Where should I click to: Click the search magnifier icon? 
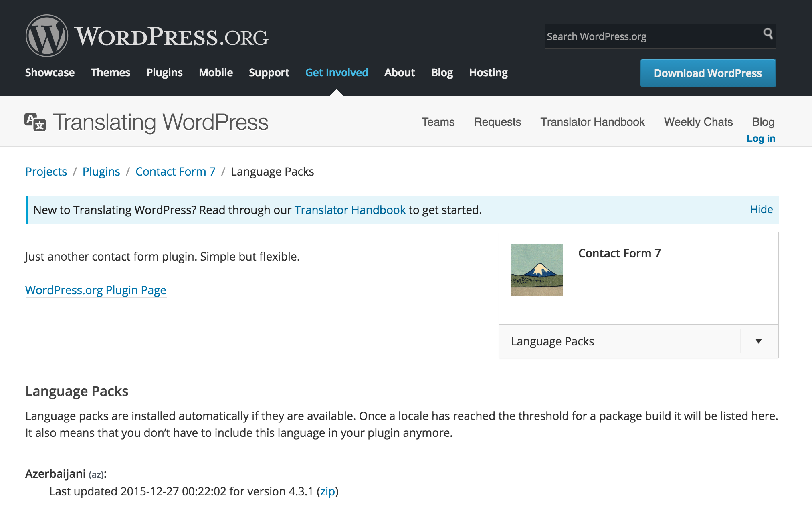click(x=768, y=33)
